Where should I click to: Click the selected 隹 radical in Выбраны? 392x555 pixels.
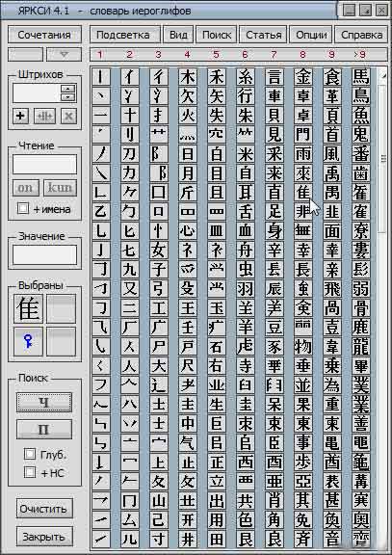coord(28,308)
